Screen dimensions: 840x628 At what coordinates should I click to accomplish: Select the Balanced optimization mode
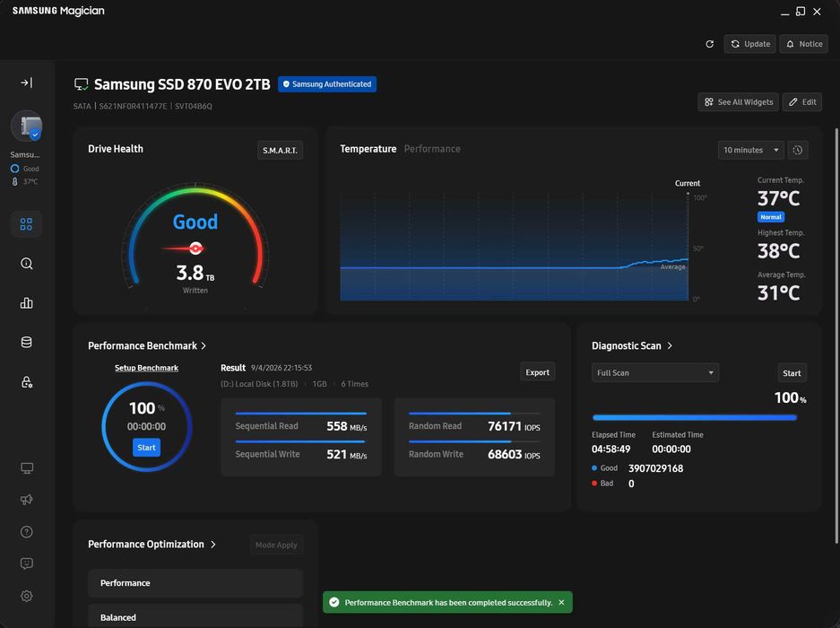pos(195,616)
